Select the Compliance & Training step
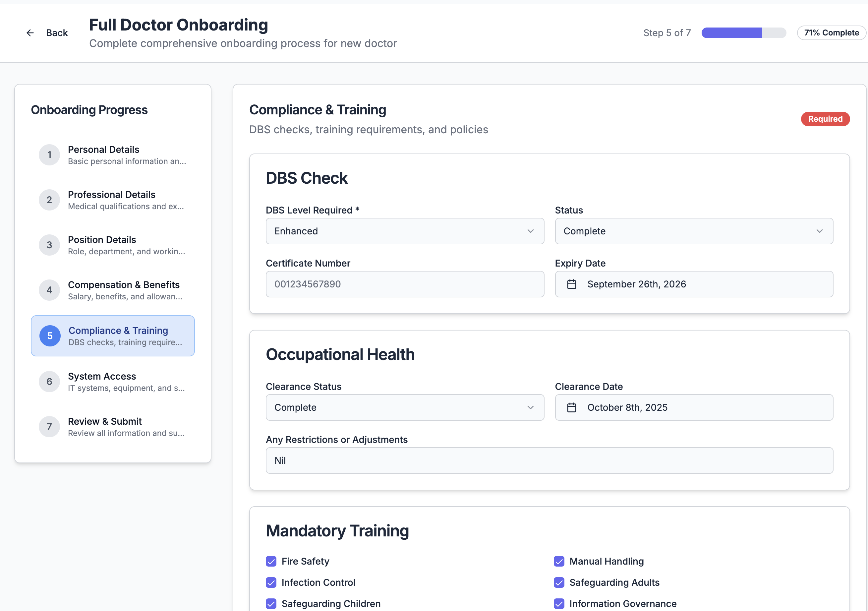Screen dimensions: 868x611 113,336
